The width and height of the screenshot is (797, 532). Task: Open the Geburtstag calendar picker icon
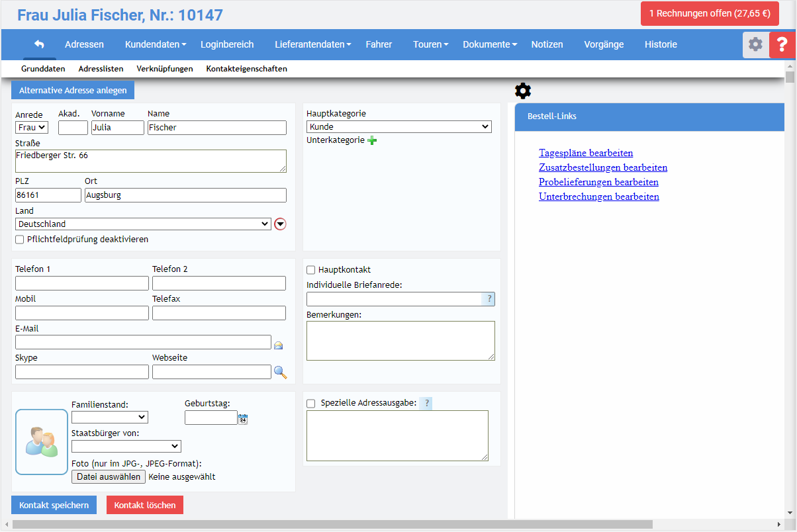coord(243,418)
